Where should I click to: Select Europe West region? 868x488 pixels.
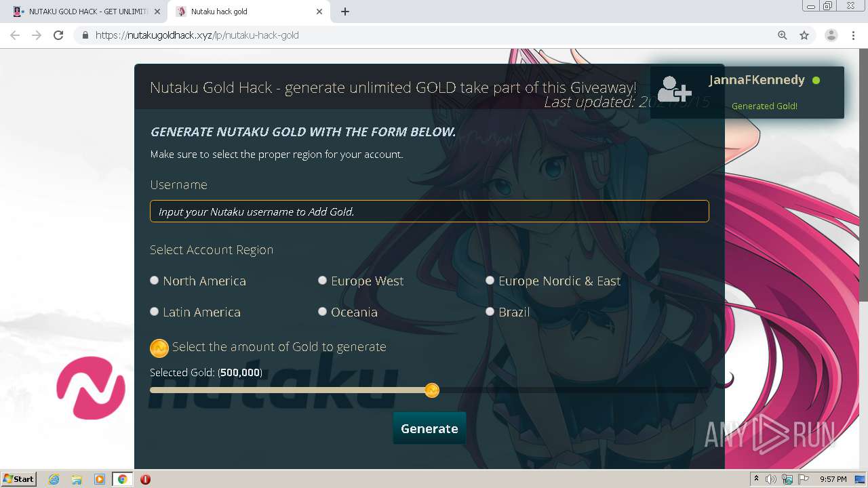tap(323, 280)
